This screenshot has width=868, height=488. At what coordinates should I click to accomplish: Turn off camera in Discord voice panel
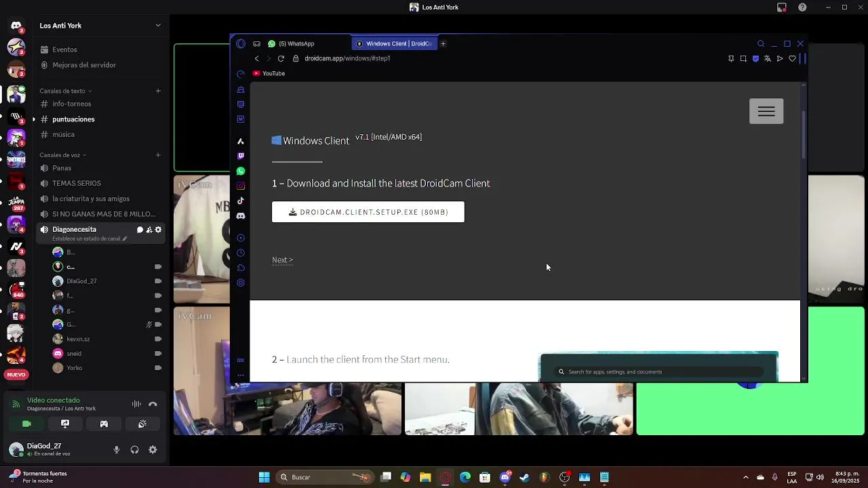26,424
